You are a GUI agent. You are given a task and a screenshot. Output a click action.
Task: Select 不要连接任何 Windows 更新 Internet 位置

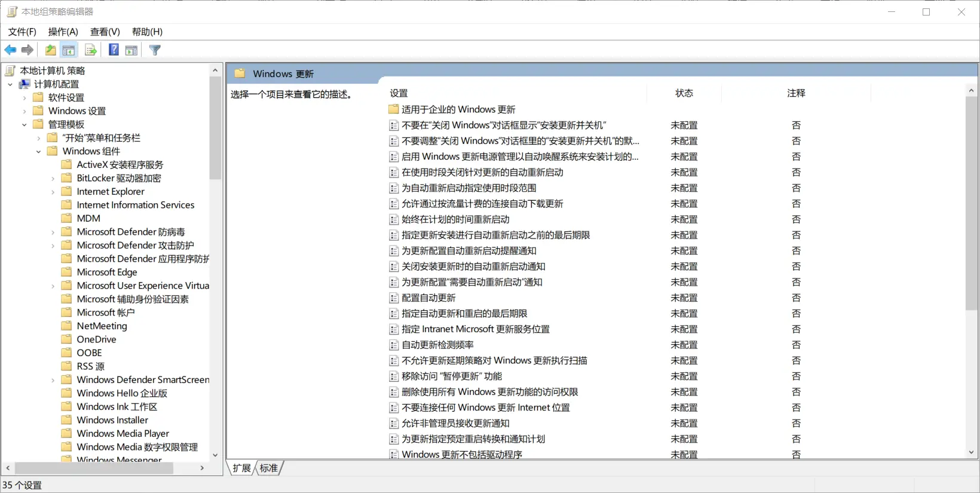tap(486, 408)
